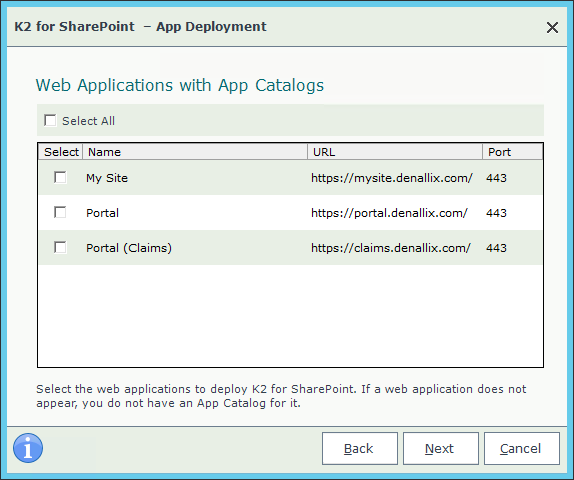Select the My Site row name
Screen dimensions: 574x480
tap(107, 178)
